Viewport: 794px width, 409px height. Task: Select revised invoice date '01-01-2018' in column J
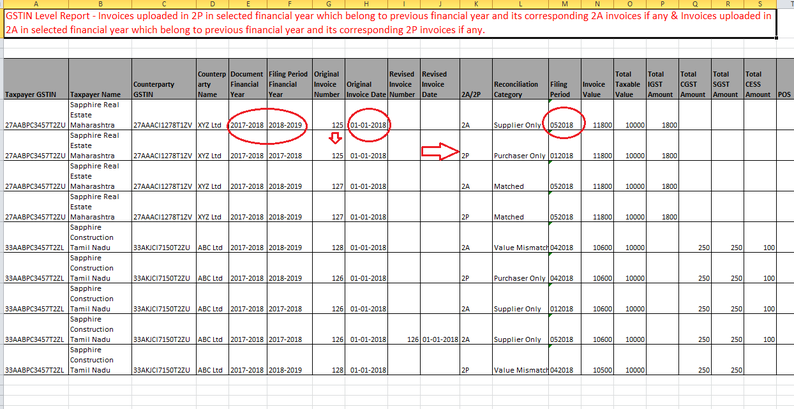[440, 330]
